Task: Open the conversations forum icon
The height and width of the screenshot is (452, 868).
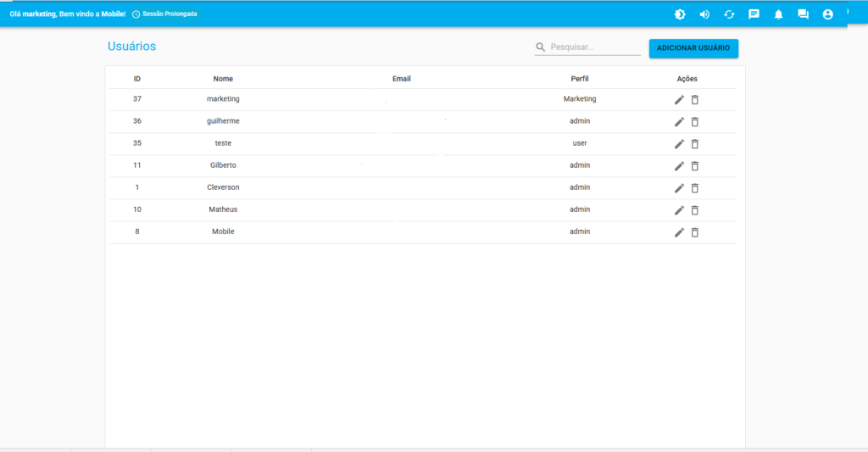Action: [803, 14]
